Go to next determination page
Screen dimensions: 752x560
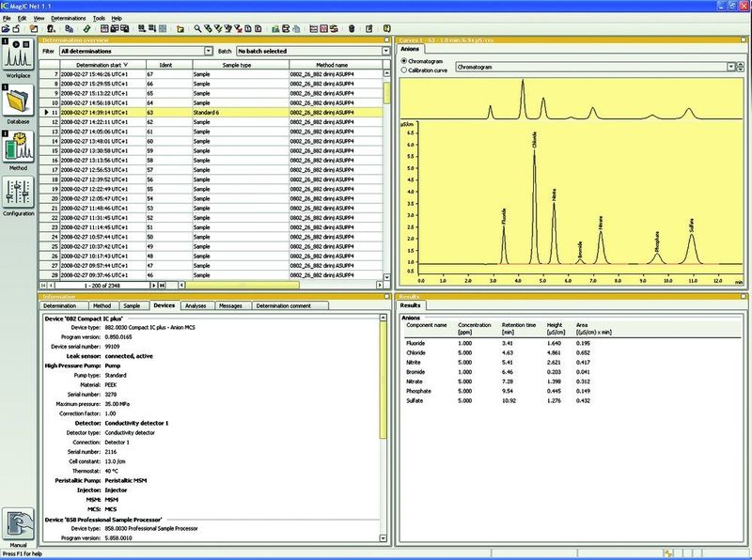click(x=154, y=286)
